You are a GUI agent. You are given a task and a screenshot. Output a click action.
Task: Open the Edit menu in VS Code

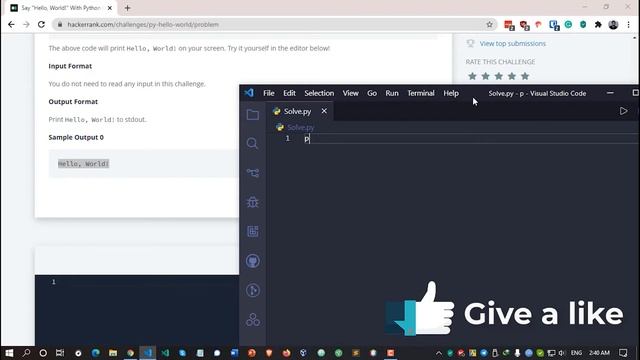pyautogui.click(x=289, y=93)
